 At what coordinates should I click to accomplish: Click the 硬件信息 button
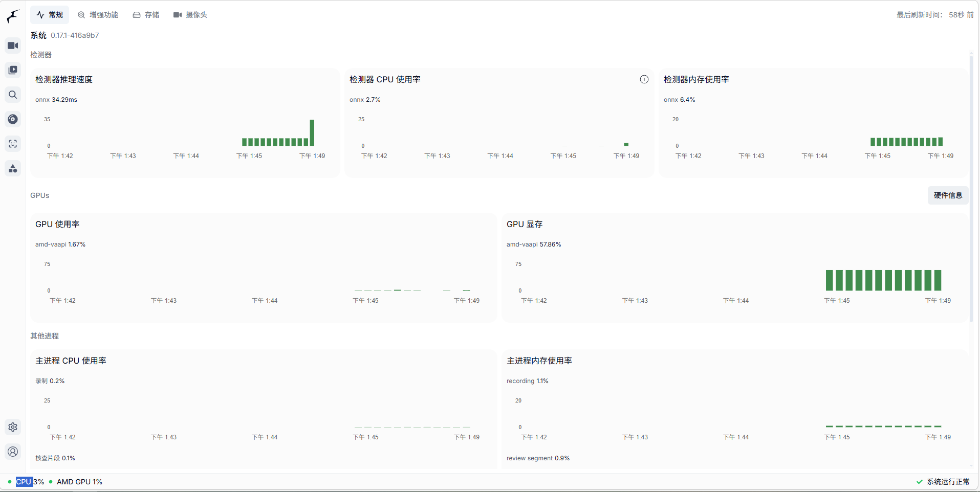(948, 195)
